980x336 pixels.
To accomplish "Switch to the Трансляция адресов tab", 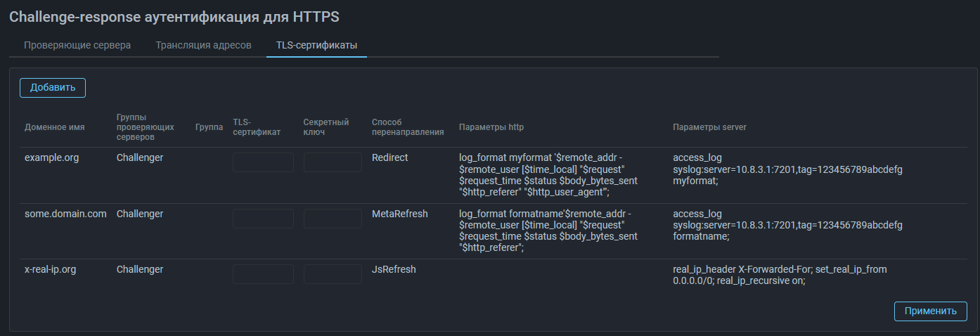I will pos(203,46).
